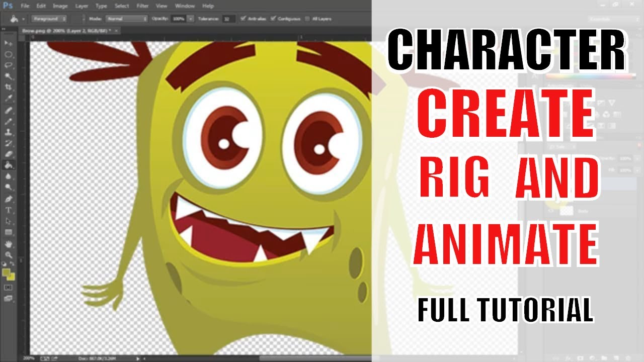644x362 pixels.
Task: Select the Pen tool
Action: coord(9,199)
